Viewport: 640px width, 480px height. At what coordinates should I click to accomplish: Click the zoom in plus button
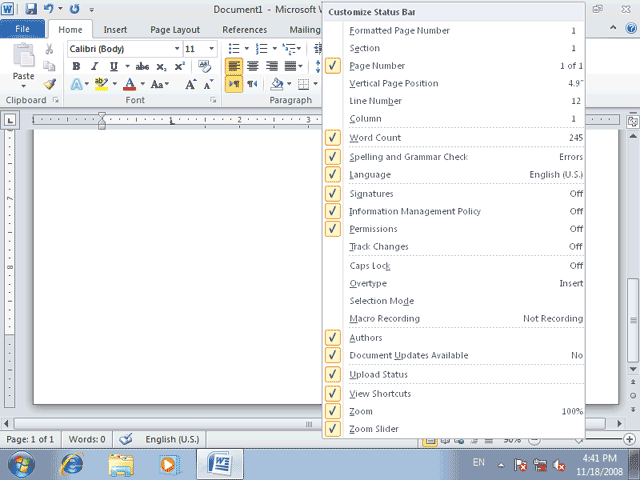pyautogui.click(x=629, y=439)
